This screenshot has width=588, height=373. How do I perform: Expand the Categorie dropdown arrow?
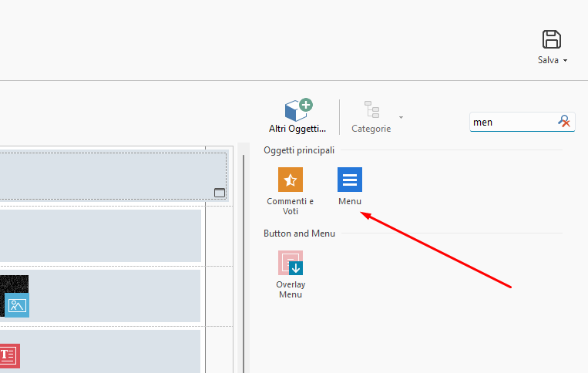click(x=401, y=118)
